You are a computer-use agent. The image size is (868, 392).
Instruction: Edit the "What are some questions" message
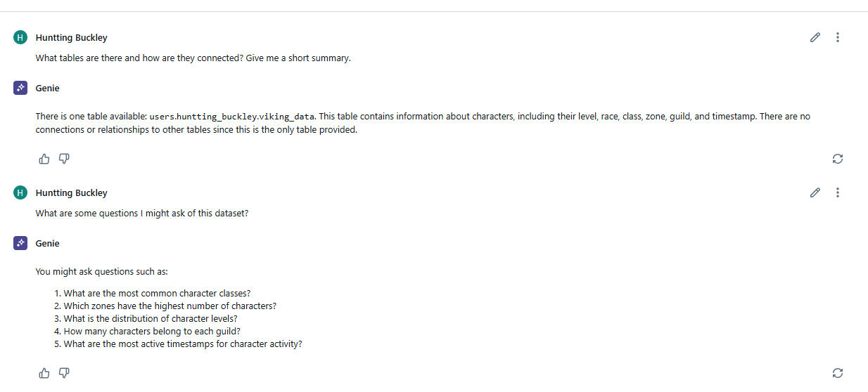(815, 192)
